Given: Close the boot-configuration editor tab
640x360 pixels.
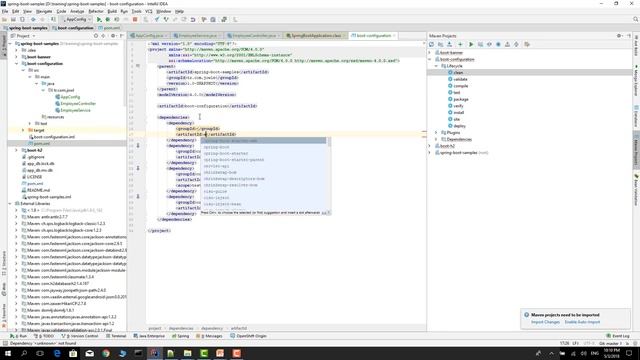Looking at the screenshot, I should point(394,36).
